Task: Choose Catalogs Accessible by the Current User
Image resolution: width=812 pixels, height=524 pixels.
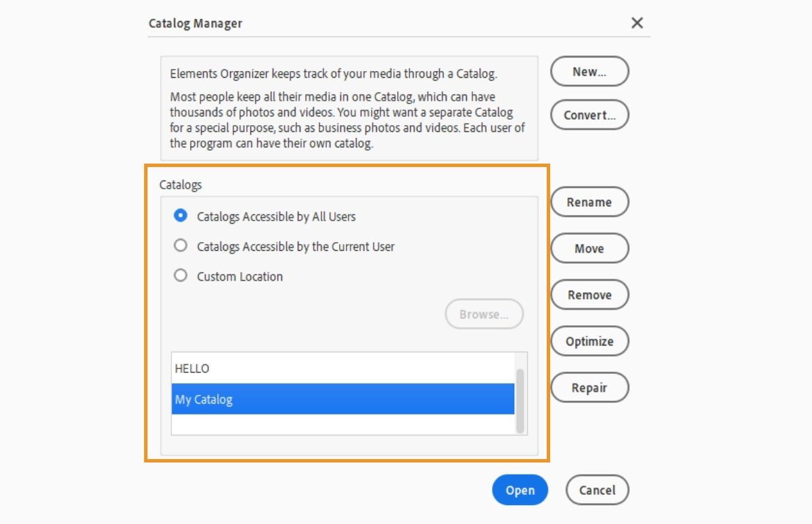Action: tap(180, 246)
